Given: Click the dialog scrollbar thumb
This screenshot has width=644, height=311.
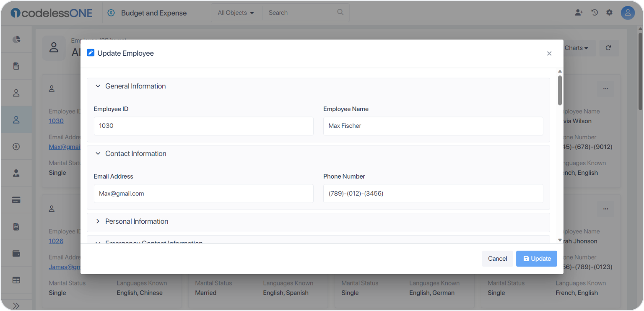Looking at the screenshot, I should 560,90.
